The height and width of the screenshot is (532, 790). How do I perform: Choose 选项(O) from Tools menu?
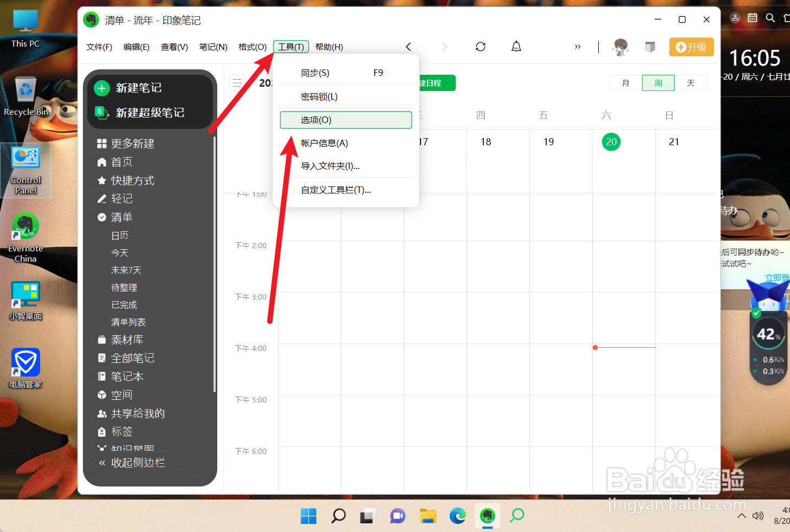346,120
